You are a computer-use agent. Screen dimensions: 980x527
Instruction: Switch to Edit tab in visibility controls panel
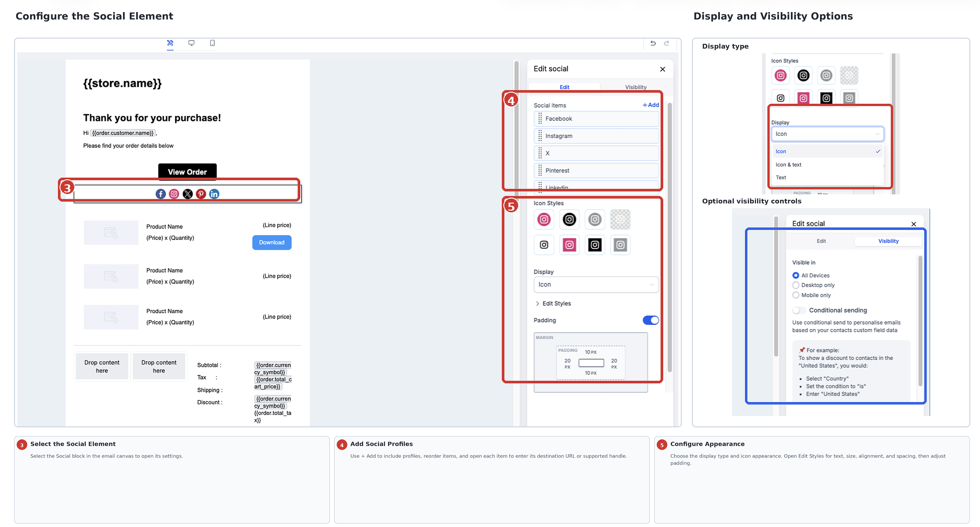point(821,241)
